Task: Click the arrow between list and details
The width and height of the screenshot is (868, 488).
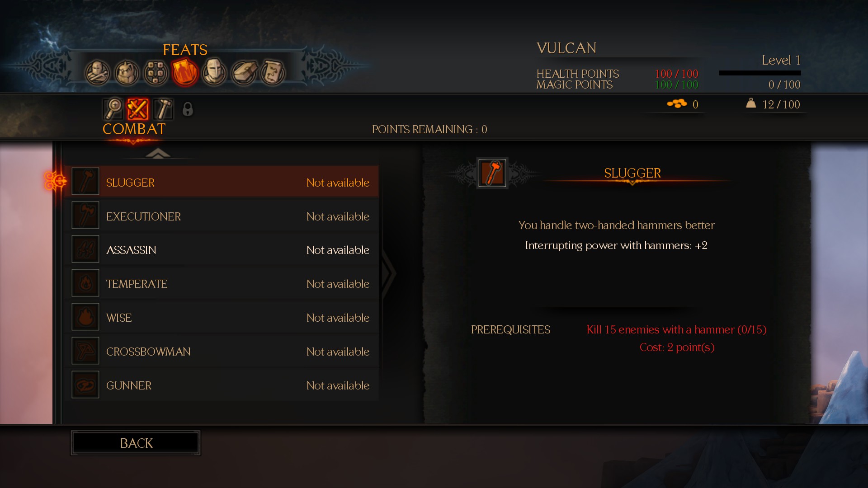Action: [389, 272]
